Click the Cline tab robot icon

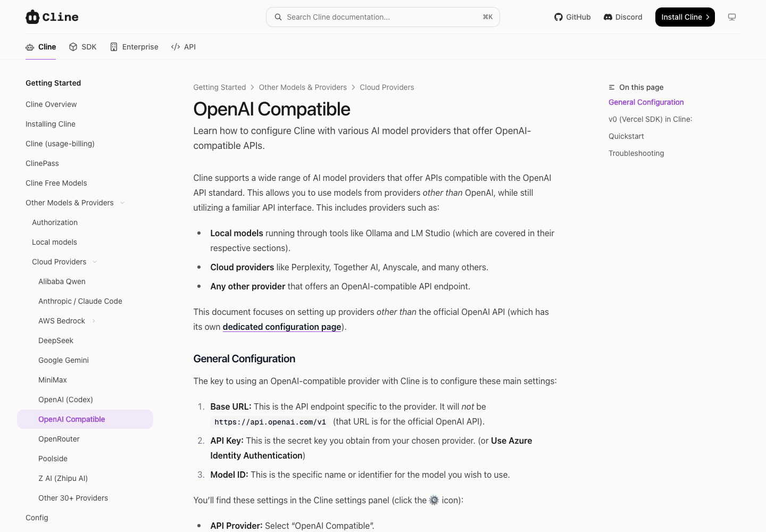pos(30,47)
